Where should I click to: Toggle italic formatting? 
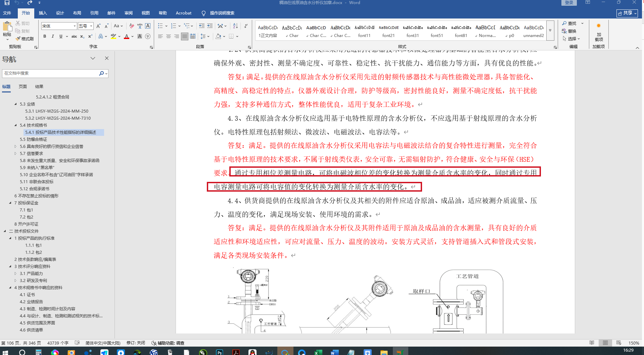click(53, 36)
